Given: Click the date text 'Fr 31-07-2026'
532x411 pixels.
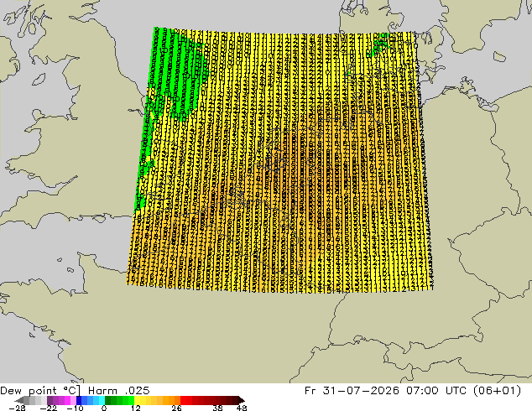Looking at the screenshot, I should click(x=352, y=391).
